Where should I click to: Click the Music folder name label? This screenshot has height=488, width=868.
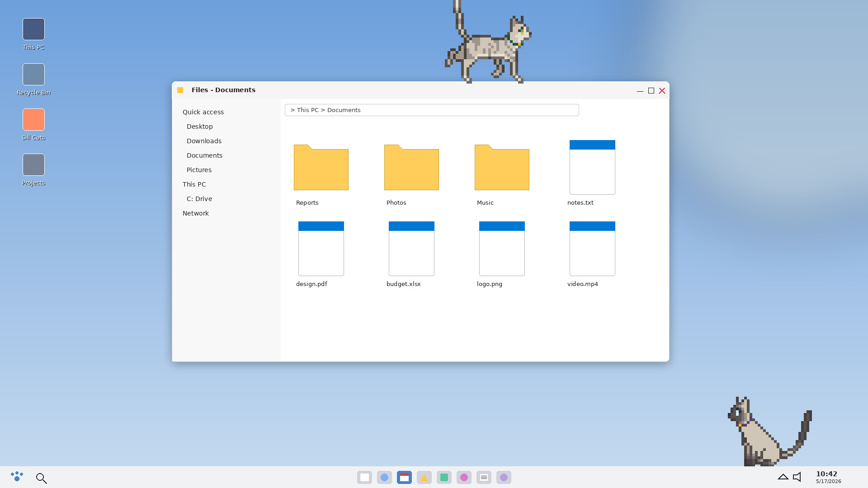pos(485,202)
